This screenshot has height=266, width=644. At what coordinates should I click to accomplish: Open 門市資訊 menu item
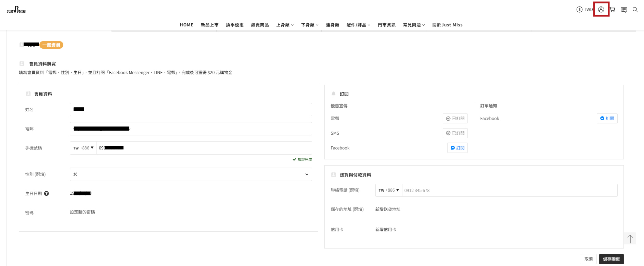(387, 25)
